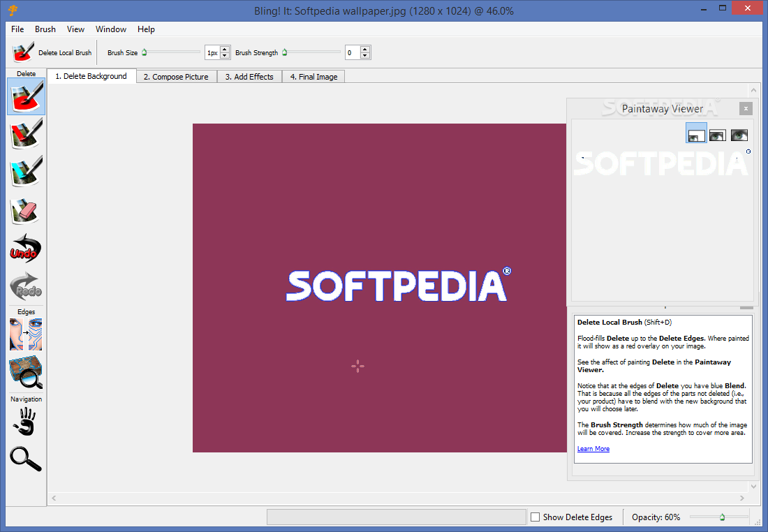Click the Softpedia preview in Paintaway Viewer
768x532 pixels.
[x=661, y=163]
